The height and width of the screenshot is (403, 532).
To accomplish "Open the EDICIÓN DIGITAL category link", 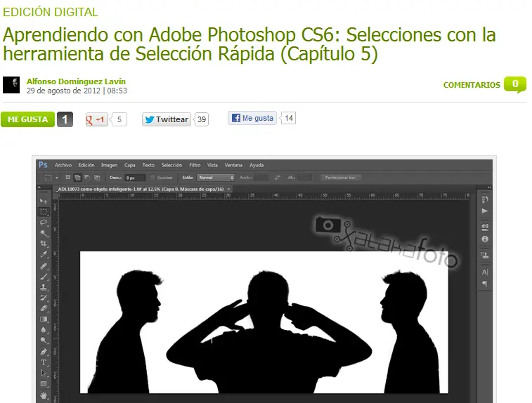I will [50, 12].
